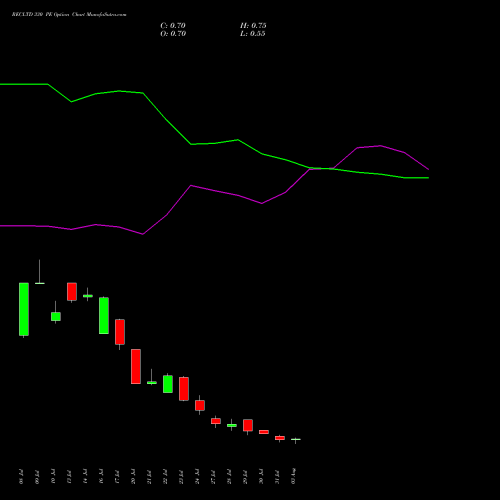Select the 24 Jul date label
The image size is (500, 500).
pos(197,477)
